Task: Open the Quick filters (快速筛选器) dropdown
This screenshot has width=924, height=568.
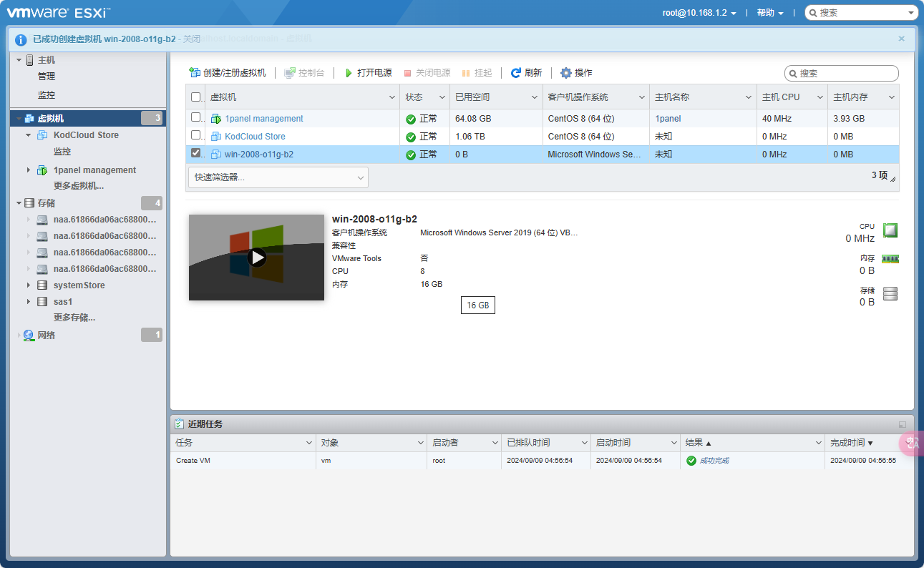Action: pos(278,177)
